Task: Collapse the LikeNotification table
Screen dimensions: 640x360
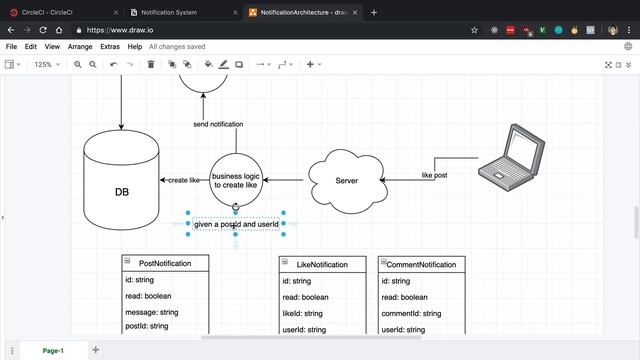Action: coord(285,262)
